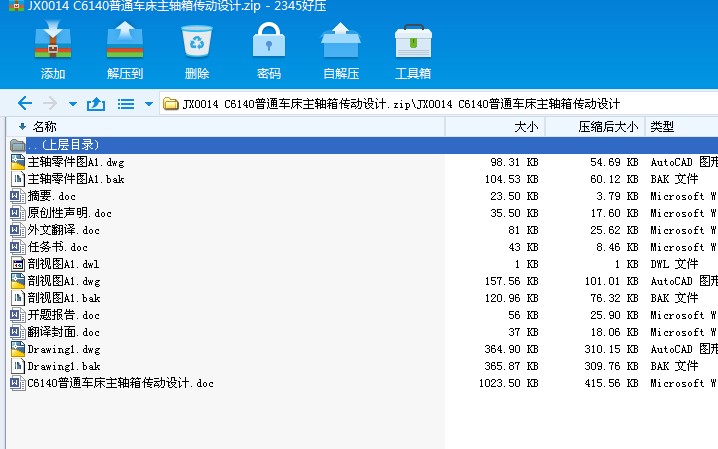This screenshot has width=718, height=449.
Task: Click the parent directory folder icon
Action: (17, 146)
